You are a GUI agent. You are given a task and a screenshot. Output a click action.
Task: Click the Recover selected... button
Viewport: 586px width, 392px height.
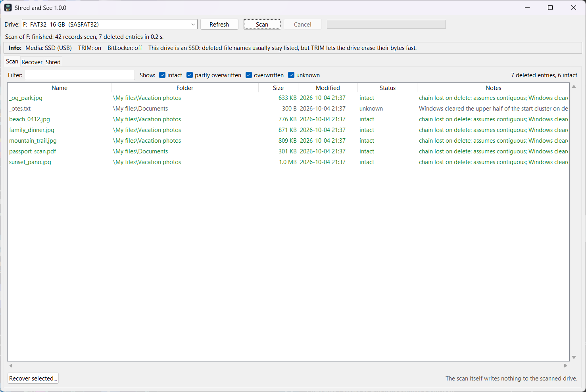pyautogui.click(x=33, y=379)
